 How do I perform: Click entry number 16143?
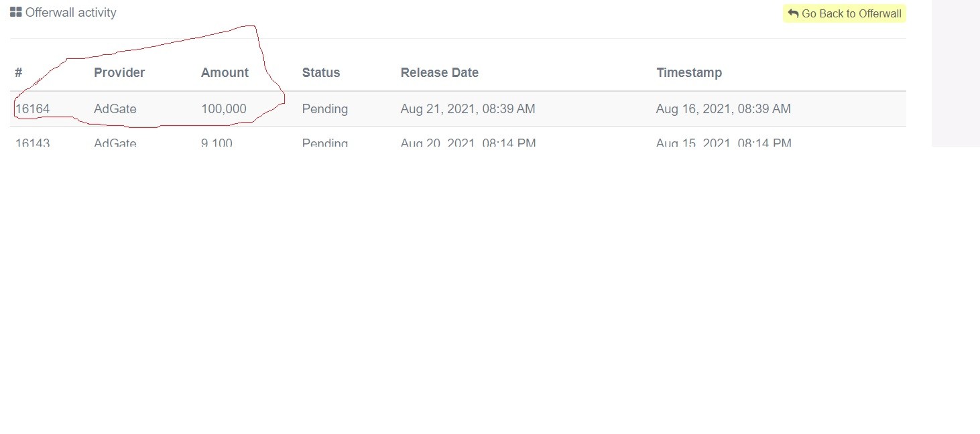point(32,143)
